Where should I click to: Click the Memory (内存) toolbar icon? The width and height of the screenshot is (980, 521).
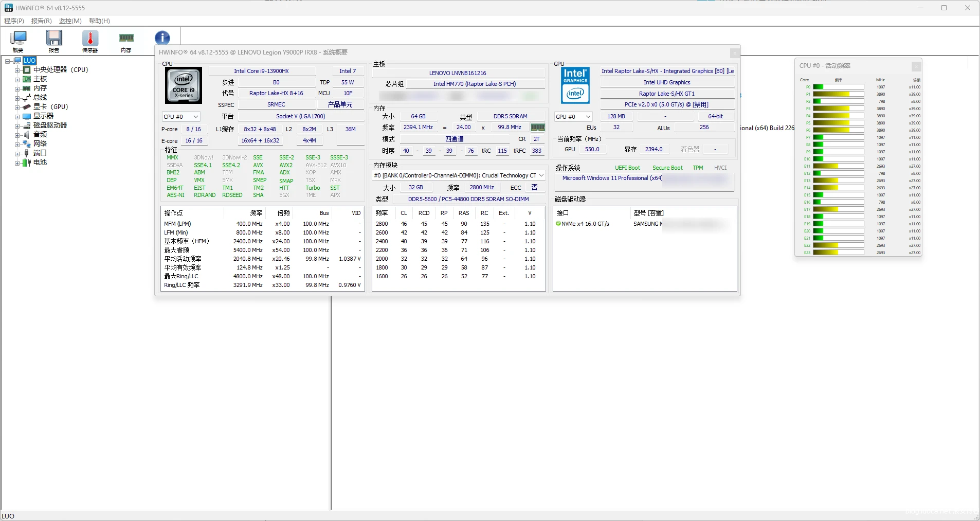point(126,41)
